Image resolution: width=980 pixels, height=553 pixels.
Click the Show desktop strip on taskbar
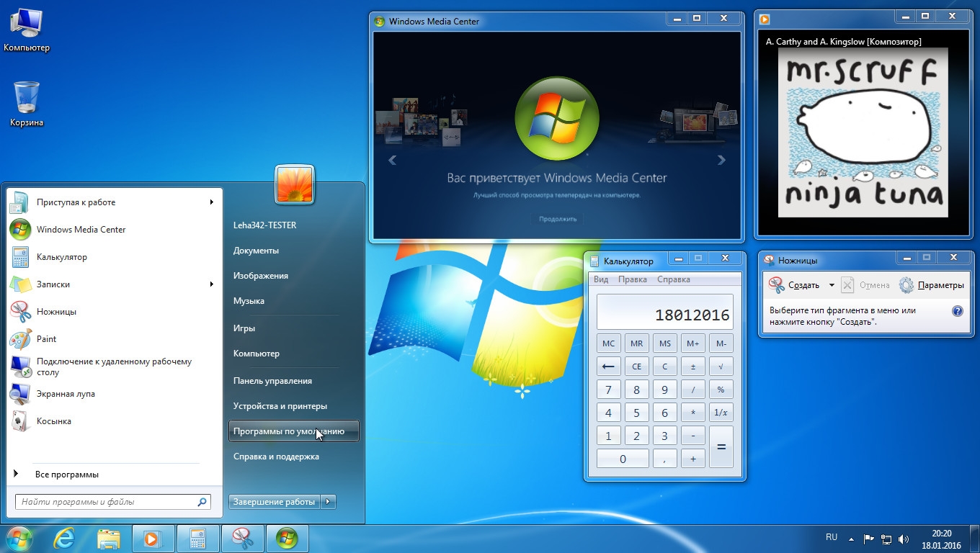[x=974, y=539]
